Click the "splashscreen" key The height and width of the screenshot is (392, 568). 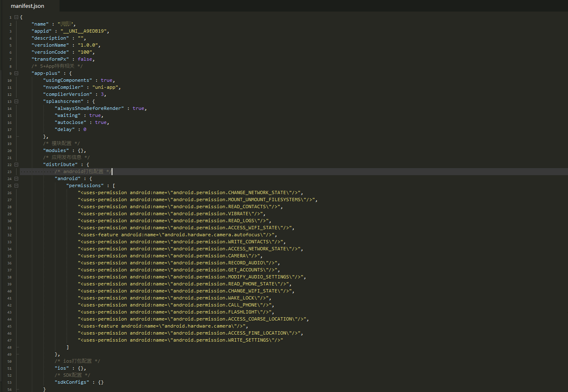pyautogui.click(x=63, y=101)
